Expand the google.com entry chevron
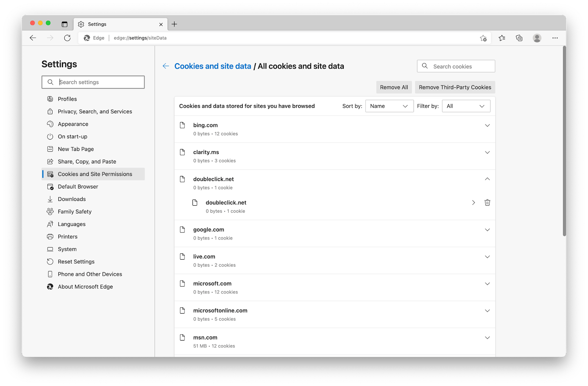 487,230
